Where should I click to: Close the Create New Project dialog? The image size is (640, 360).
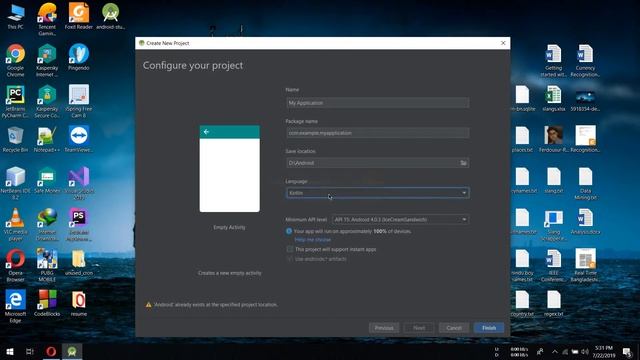[503, 43]
